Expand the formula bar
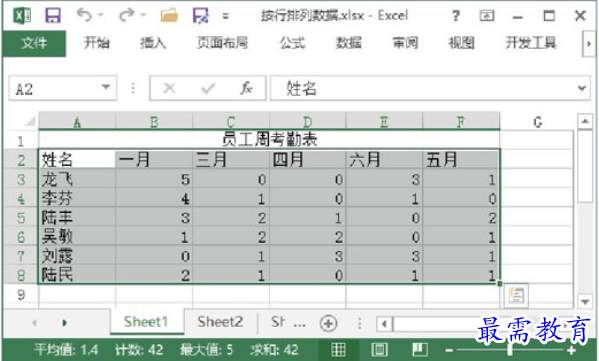 tap(582, 88)
